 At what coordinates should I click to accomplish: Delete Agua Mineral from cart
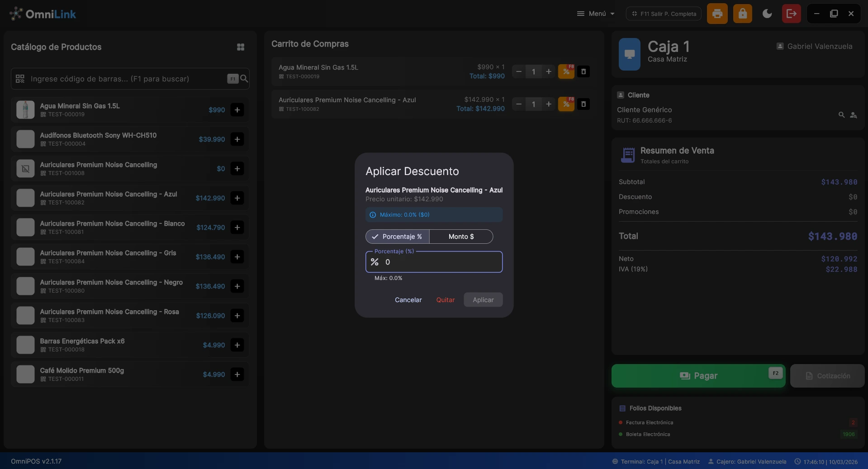point(583,71)
